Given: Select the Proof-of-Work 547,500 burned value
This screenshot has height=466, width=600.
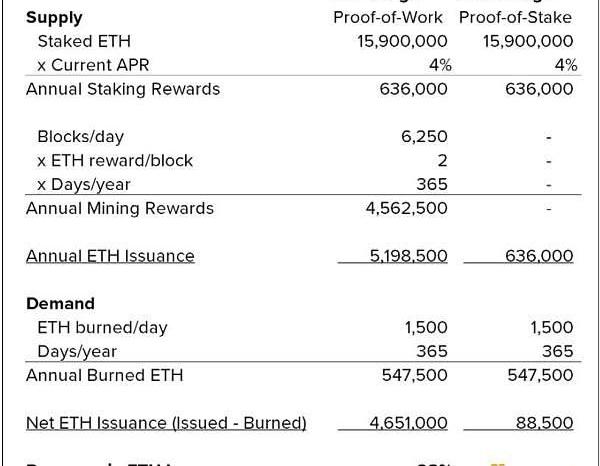Looking at the screenshot, I should click(414, 375).
